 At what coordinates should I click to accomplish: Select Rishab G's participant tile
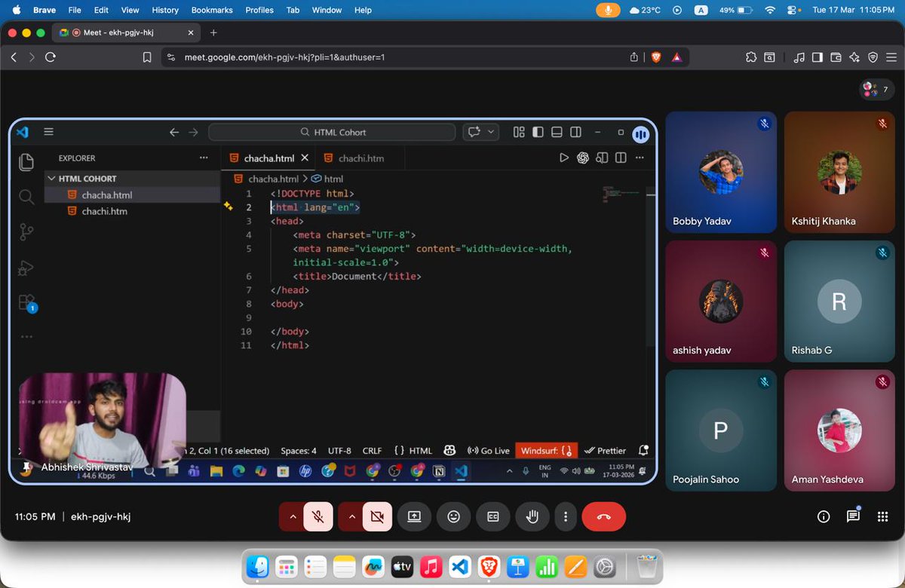[x=839, y=302]
